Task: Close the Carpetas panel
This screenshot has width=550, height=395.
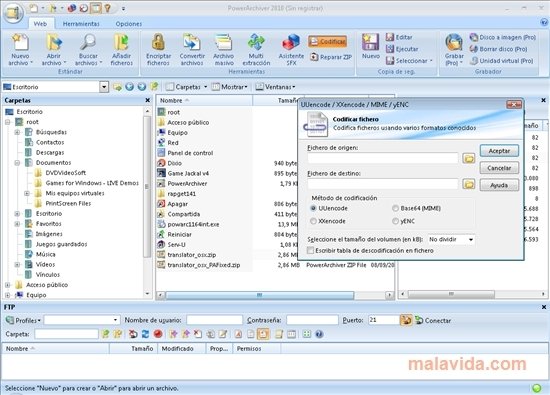Action: point(148,100)
